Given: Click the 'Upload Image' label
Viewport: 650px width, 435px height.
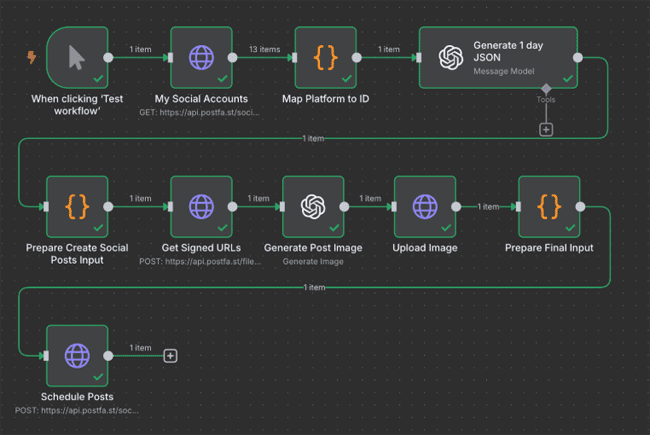Looking at the screenshot, I should 425,248.
